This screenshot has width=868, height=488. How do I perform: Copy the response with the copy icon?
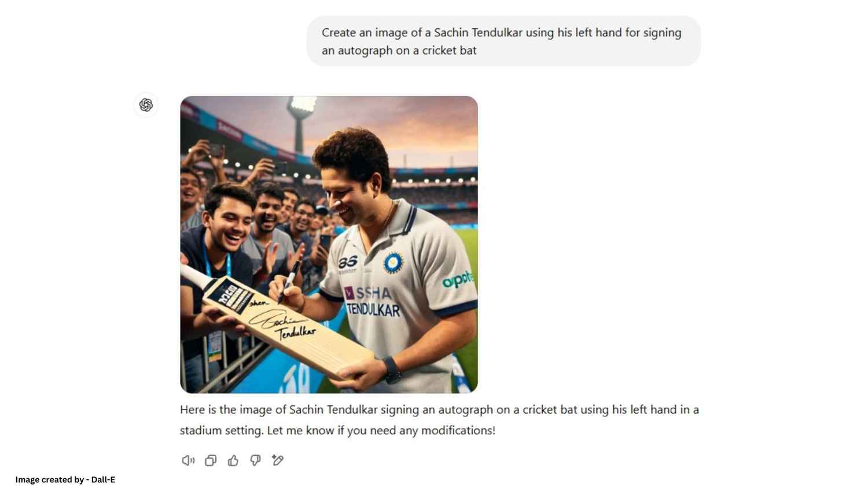pyautogui.click(x=211, y=460)
